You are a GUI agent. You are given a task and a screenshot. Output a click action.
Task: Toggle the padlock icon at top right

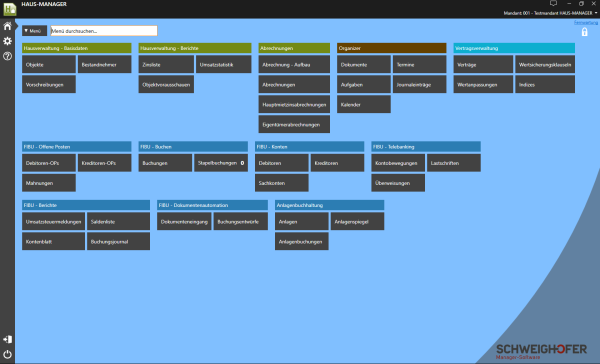[584, 32]
